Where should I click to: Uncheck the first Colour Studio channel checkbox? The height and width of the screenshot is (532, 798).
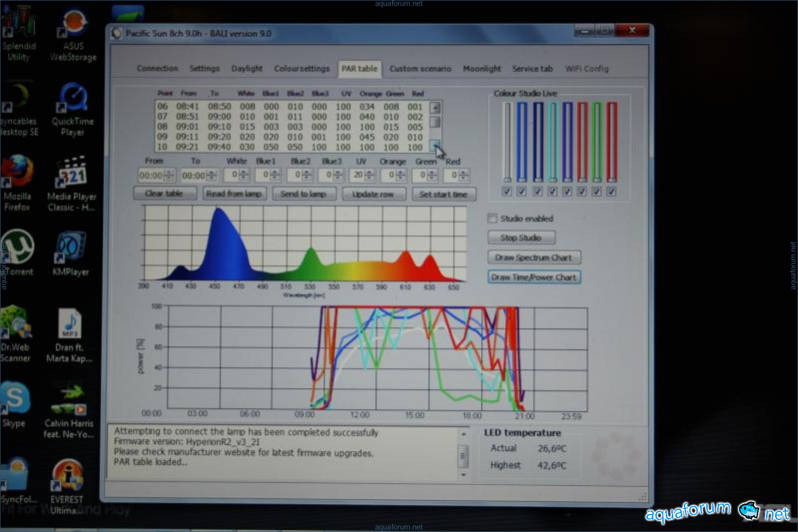tap(507, 191)
